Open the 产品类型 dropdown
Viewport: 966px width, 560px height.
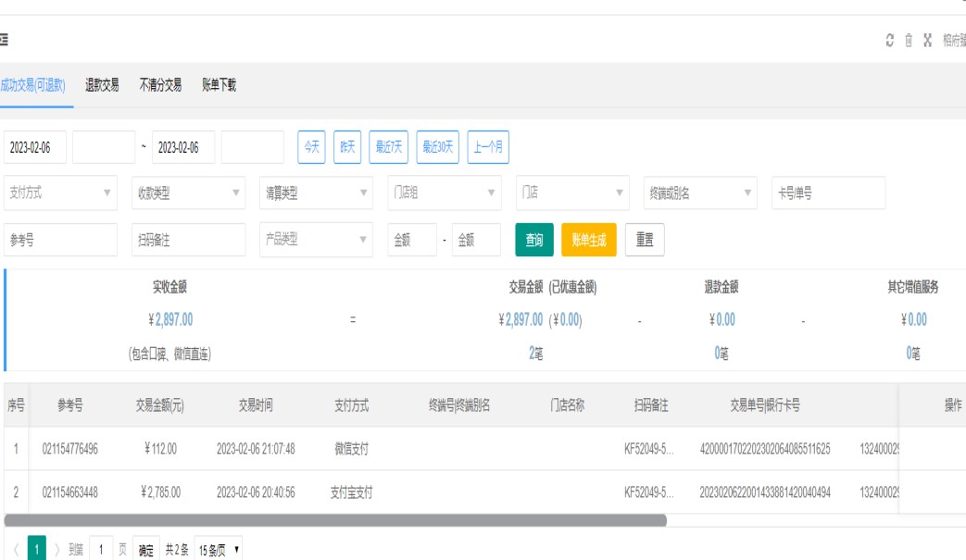point(316,239)
